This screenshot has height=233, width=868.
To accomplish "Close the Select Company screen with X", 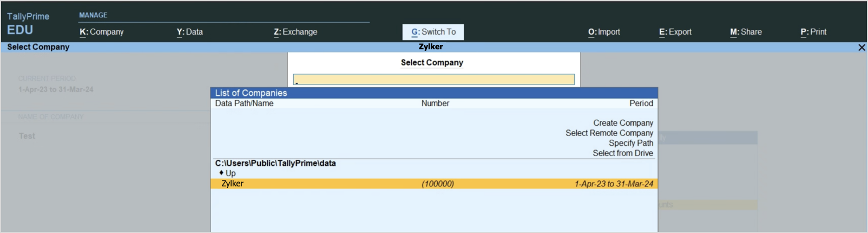I will 862,48.
